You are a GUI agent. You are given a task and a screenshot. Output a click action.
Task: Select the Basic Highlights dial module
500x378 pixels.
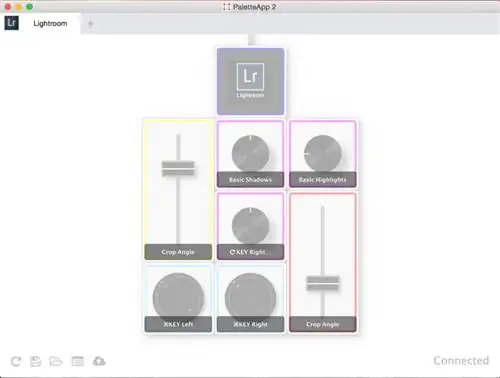(323, 153)
